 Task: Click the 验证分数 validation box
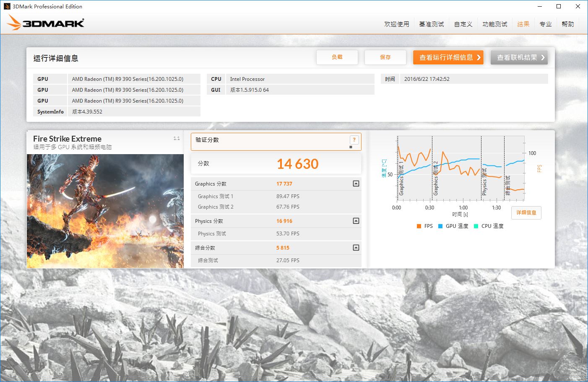click(x=276, y=142)
